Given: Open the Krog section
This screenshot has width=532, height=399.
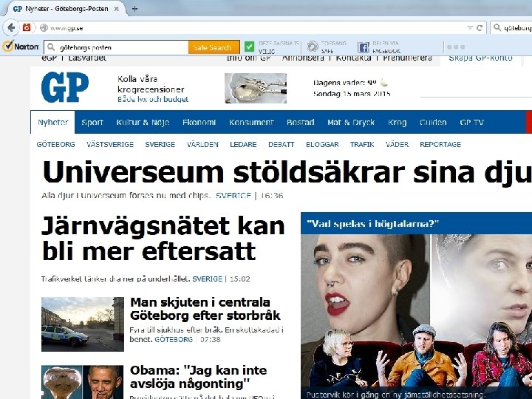Looking at the screenshot, I should pos(398,122).
